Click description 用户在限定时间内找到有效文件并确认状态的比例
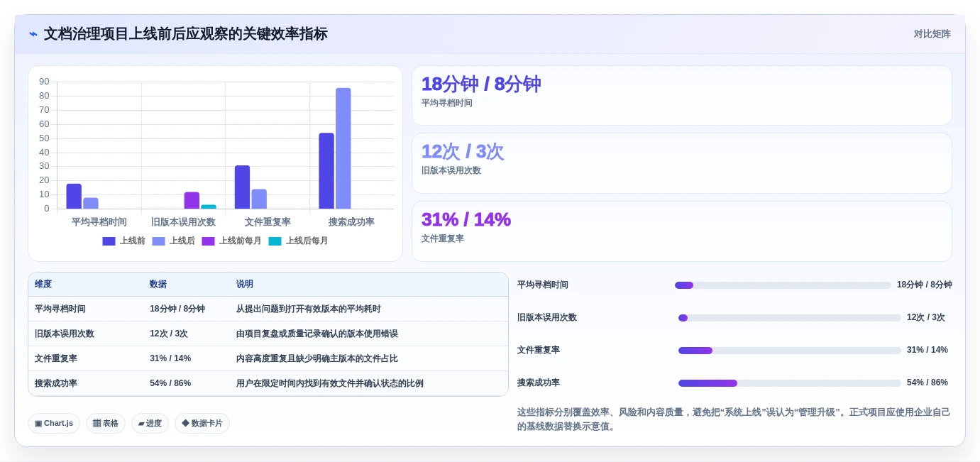The width and height of the screenshot is (980, 462). (x=330, y=383)
